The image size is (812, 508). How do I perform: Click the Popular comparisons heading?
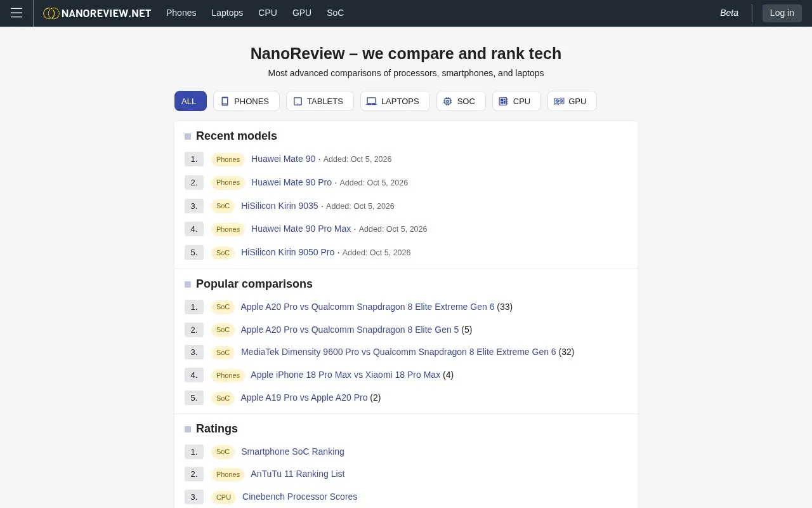coord(254,284)
